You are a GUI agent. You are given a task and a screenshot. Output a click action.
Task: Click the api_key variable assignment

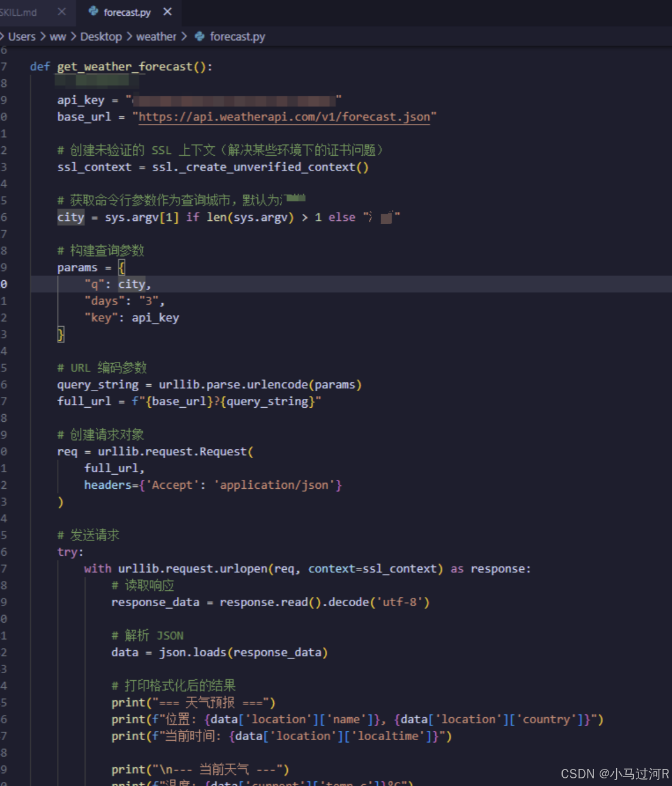coord(199,100)
